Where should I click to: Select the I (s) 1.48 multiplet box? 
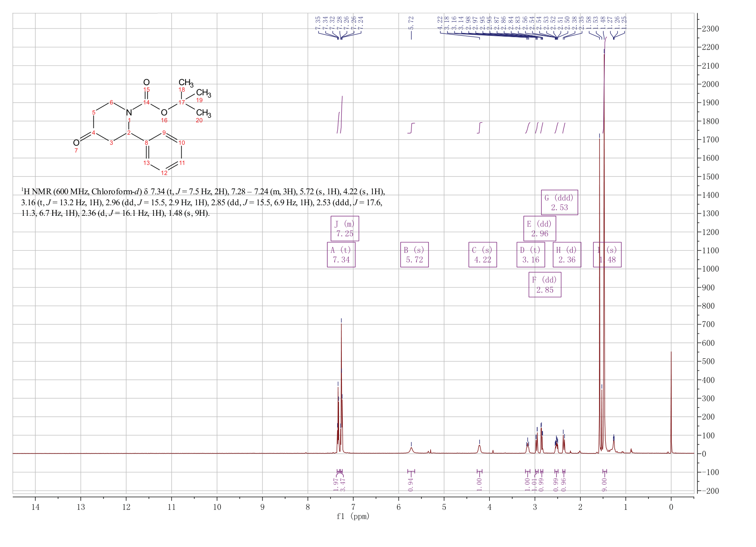608,255
